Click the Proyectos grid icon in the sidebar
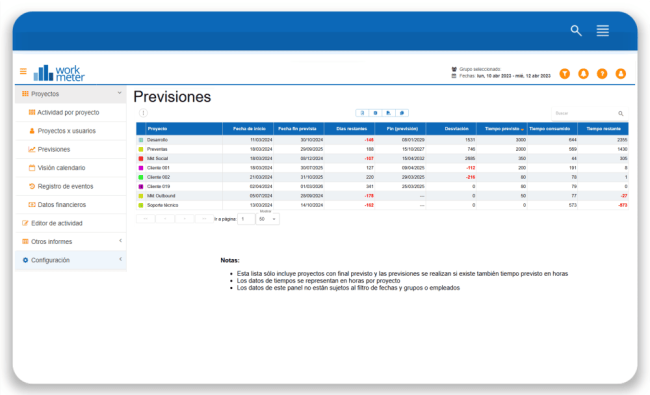The height and width of the screenshot is (395, 650). click(25, 94)
